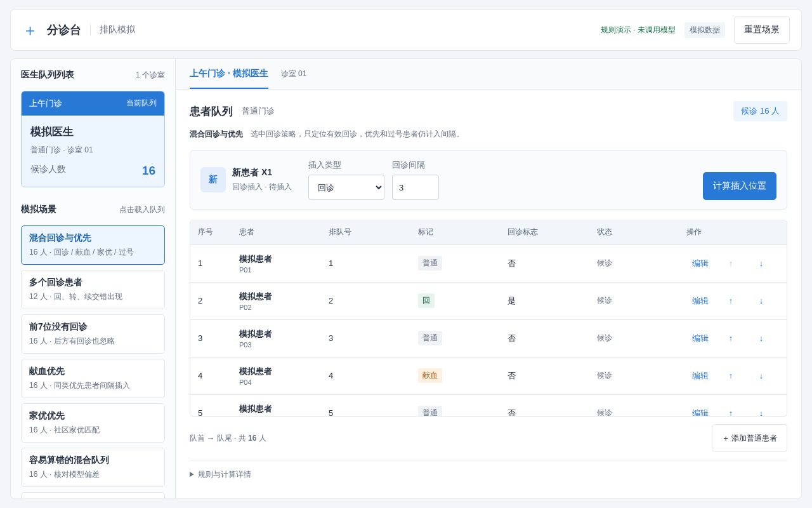Image resolution: width=812 pixels, height=508 pixels.
Task: Move patient P04 up with the up arrow
Action: coord(731,376)
